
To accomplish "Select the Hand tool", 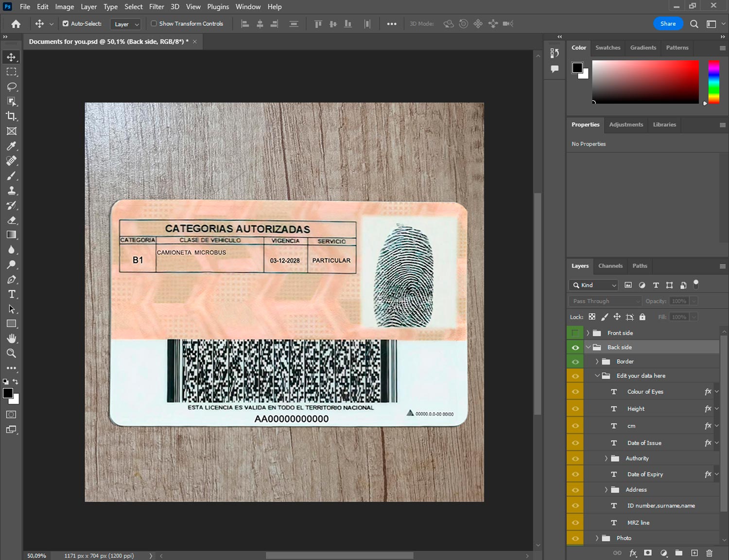I will (x=11, y=338).
